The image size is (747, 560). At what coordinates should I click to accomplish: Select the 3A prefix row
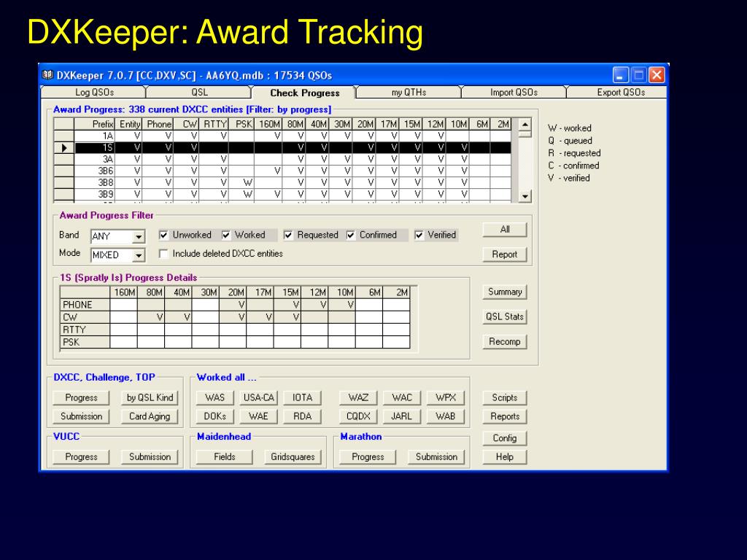tap(282, 159)
